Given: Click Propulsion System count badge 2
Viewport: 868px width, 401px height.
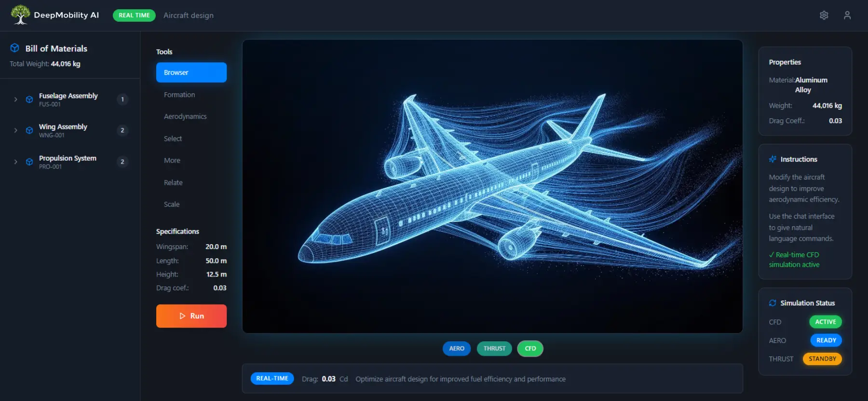Looking at the screenshot, I should pyautogui.click(x=122, y=162).
